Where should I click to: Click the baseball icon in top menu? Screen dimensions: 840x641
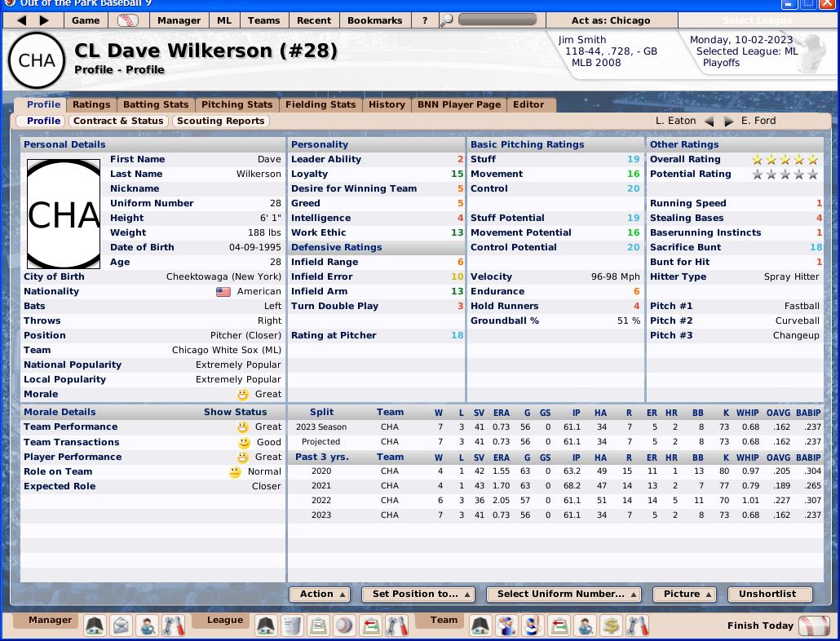(x=127, y=20)
